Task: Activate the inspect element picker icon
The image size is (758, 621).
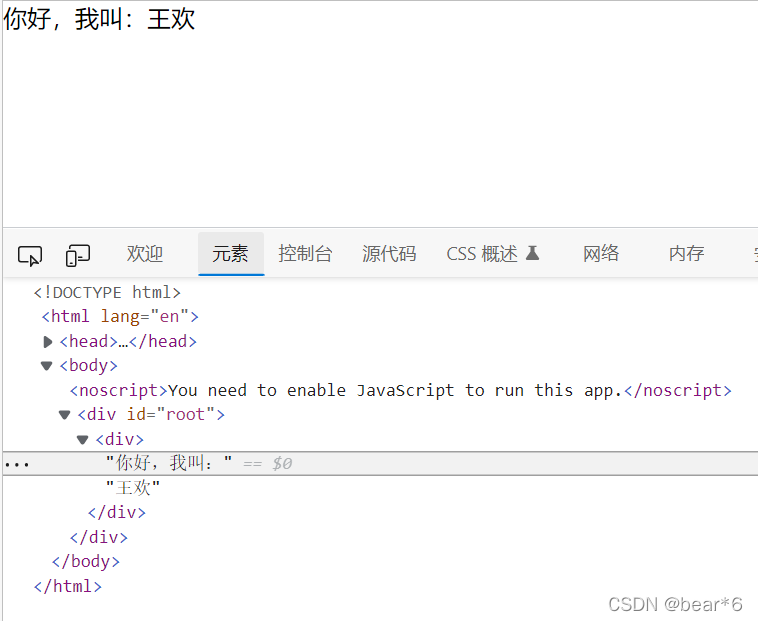Action: coord(30,255)
